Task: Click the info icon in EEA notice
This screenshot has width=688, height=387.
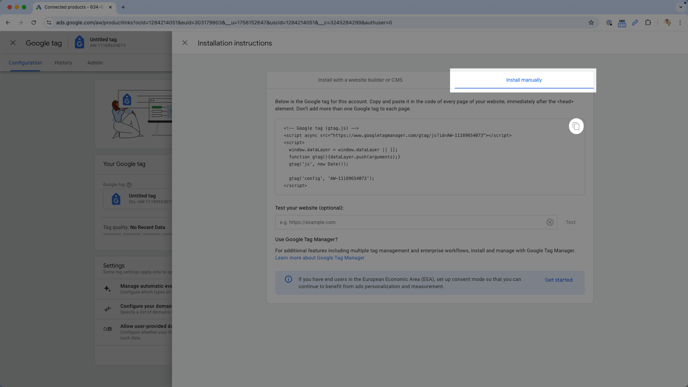Action: [288, 280]
